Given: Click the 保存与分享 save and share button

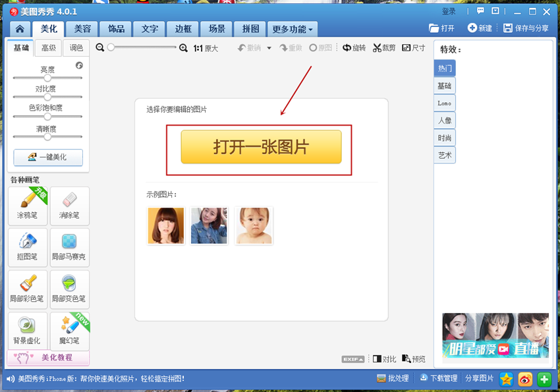Looking at the screenshot, I should [526, 28].
